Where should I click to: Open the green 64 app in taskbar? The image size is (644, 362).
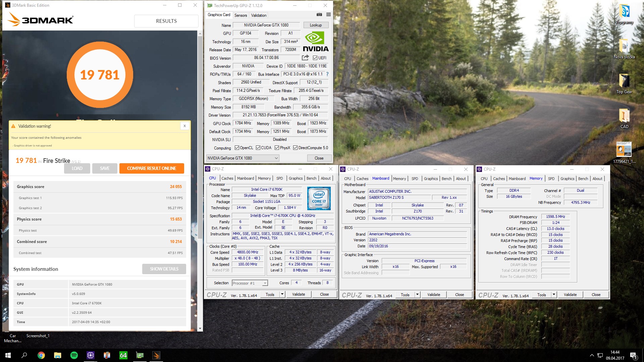[123, 355]
